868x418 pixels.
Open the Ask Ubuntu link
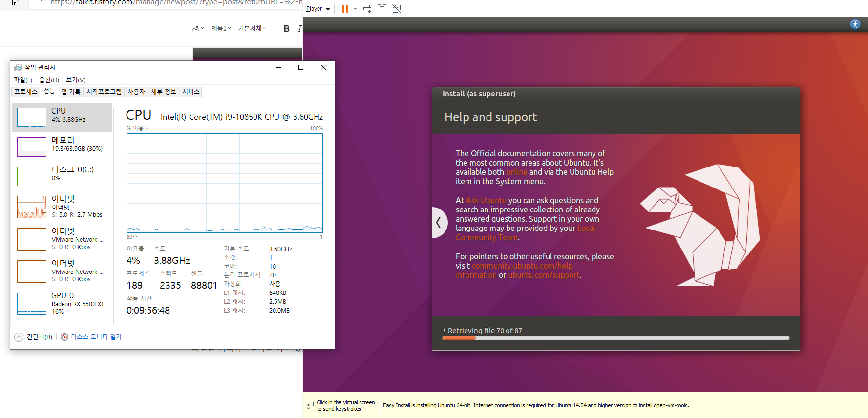point(486,200)
